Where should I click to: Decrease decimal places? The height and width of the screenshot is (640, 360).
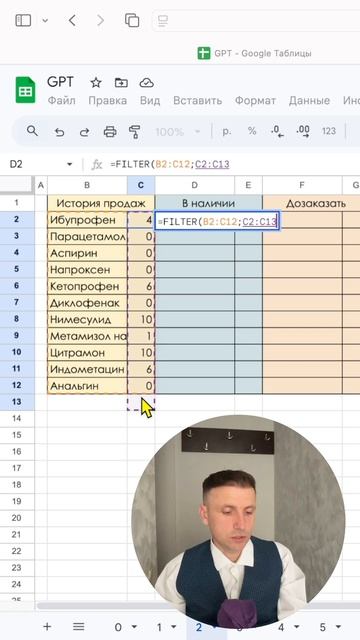tap(277, 131)
